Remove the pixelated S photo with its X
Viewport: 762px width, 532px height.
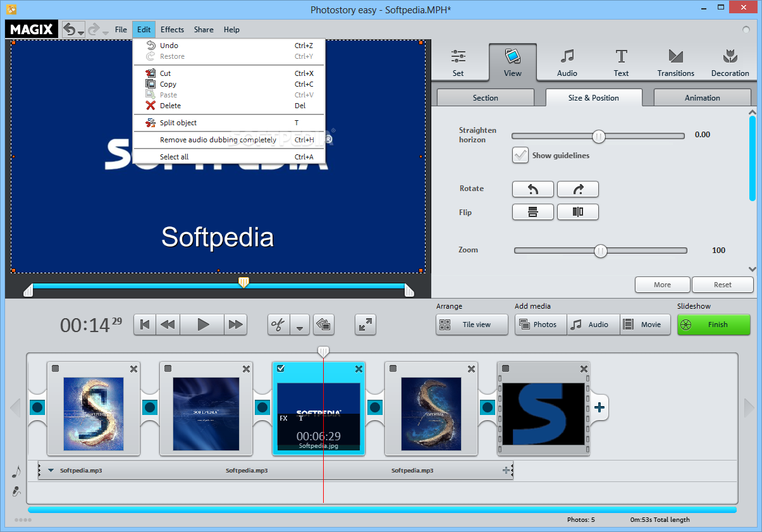[133, 369]
